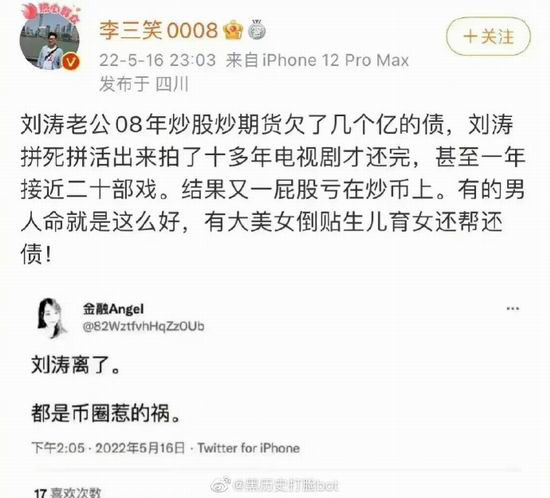Click 来自 iPhone 12 Pro Max source
This screenshot has height=498, width=550.
tap(317, 60)
